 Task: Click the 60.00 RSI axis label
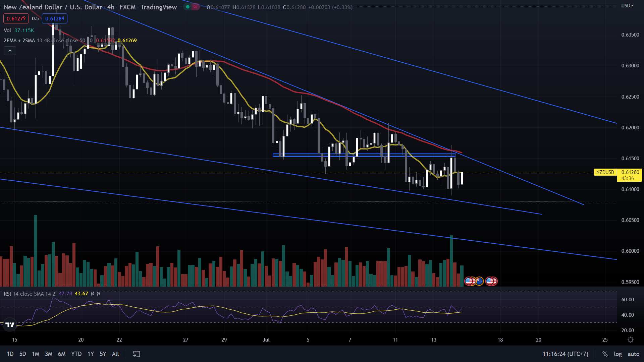(628, 300)
